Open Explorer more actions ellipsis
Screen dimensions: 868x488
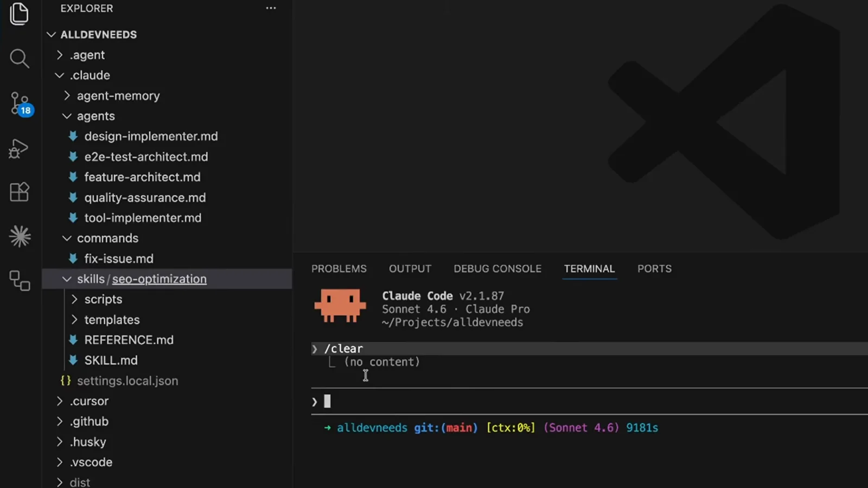pyautogui.click(x=271, y=8)
